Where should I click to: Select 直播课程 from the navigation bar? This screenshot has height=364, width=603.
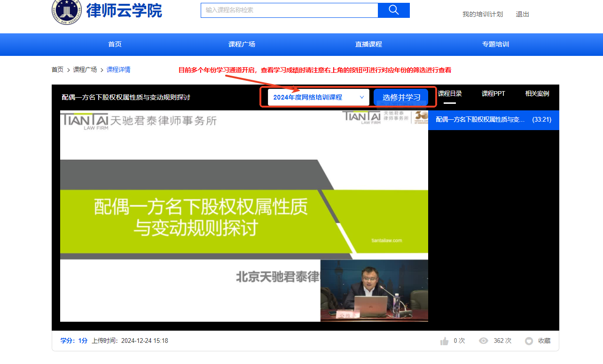[368, 44]
